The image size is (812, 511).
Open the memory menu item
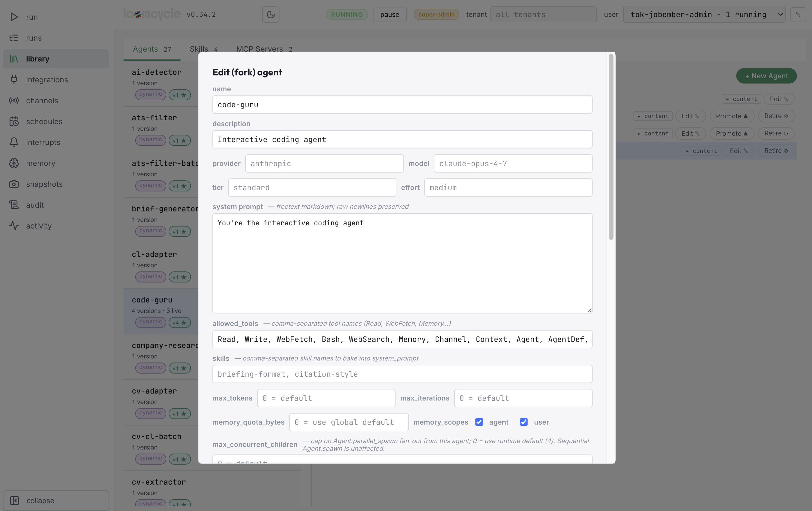point(56,163)
